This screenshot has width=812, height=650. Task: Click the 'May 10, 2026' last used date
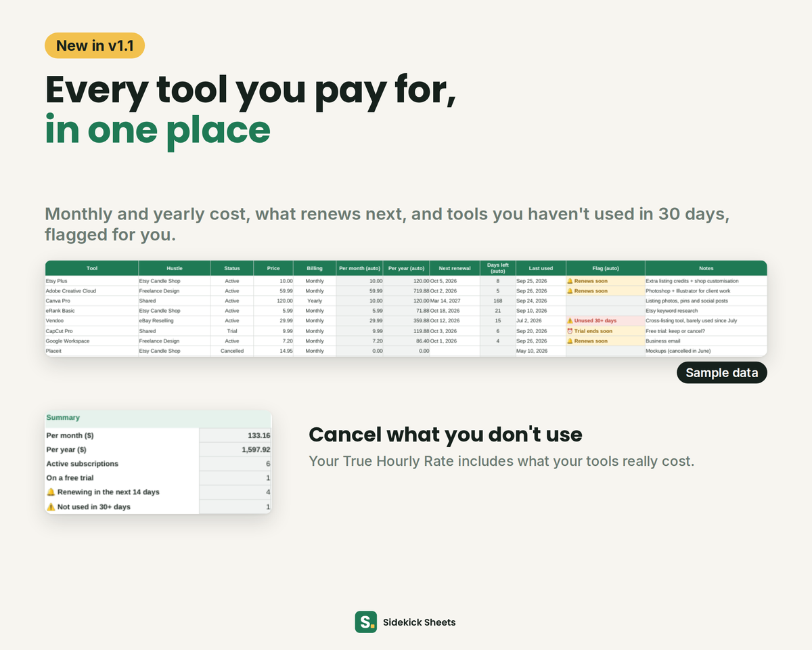pos(541,351)
